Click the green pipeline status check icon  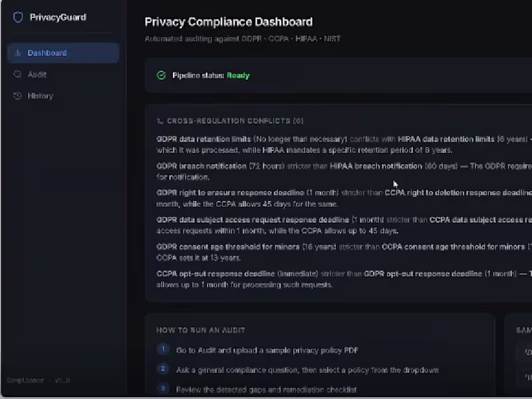point(162,75)
